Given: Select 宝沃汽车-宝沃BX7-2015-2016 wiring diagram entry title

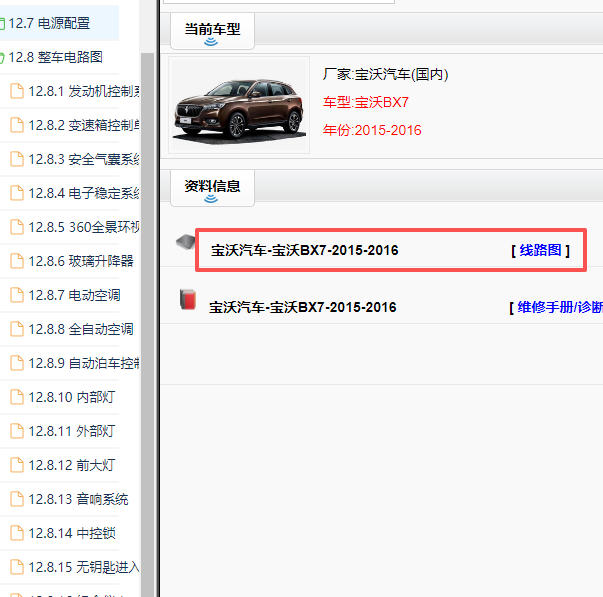Looking at the screenshot, I should point(305,250).
